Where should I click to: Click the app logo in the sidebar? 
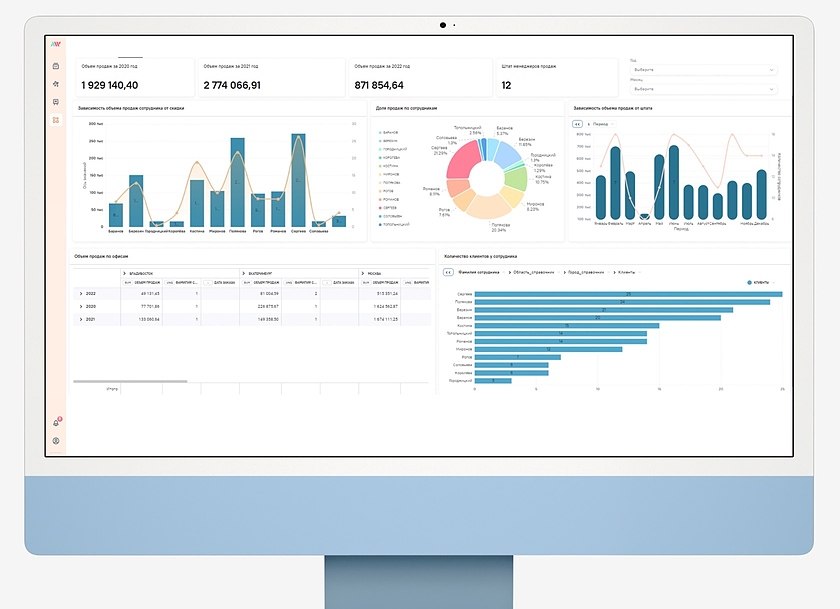pyautogui.click(x=56, y=44)
